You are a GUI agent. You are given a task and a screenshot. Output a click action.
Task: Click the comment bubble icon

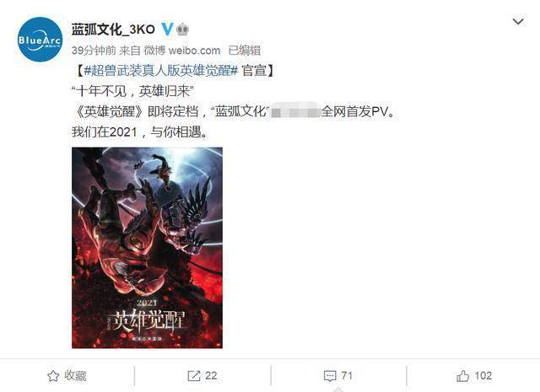[x=330, y=376]
